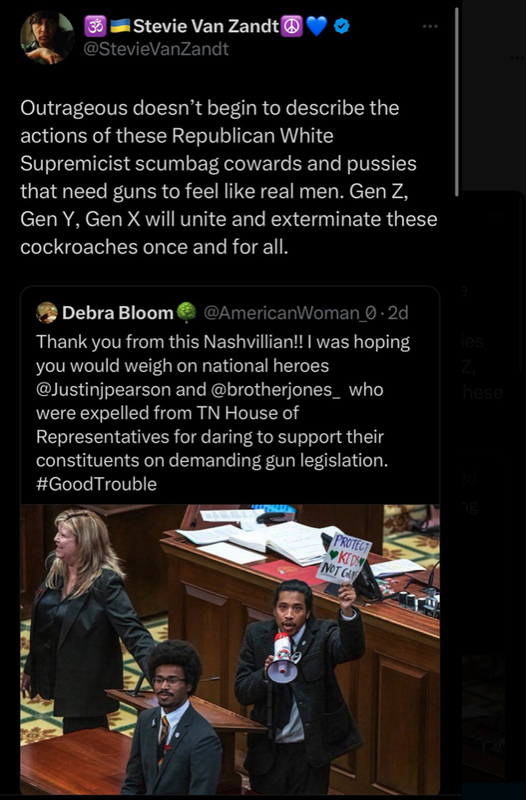This screenshot has height=800, width=526.
Task: Open Stevie Van Zandt's profile avatar
Action: (x=47, y=37)
